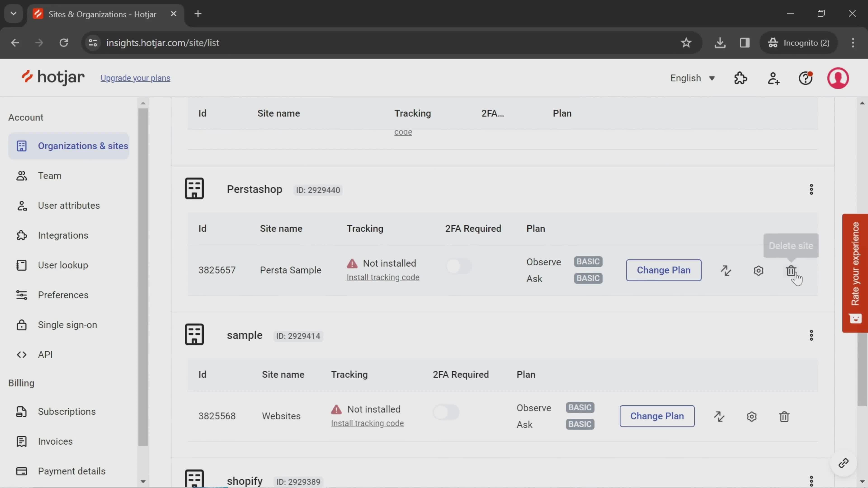Click site id 3825657
The height and width of the screenshot is (488, 868).
(x=217, y=270)
